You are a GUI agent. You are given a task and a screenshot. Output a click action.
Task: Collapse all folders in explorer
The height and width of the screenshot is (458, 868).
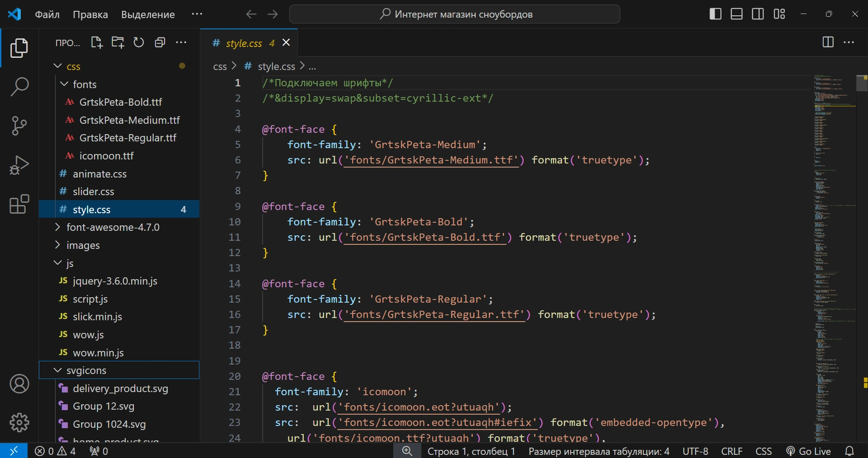tap(160, 42)
